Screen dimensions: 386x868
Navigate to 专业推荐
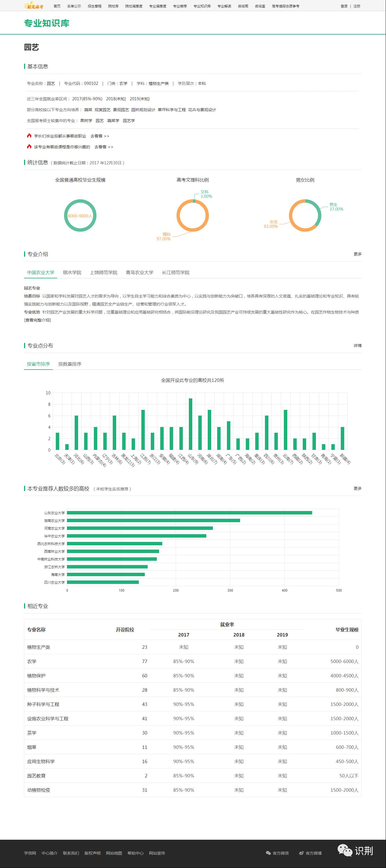[x=180, y=6]
